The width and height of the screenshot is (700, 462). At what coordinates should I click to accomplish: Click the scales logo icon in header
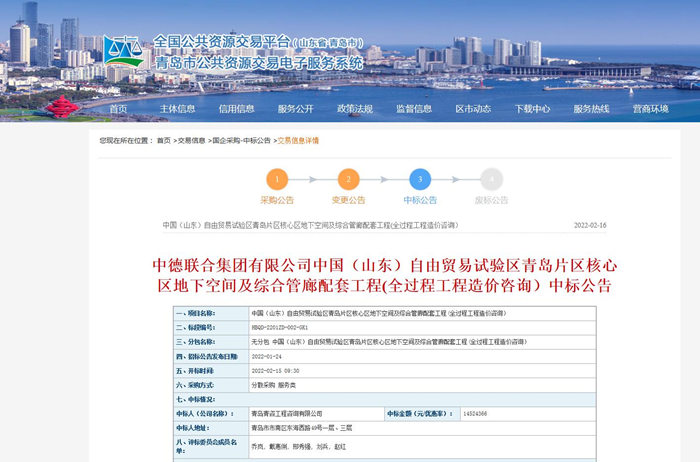coord(123,50)
